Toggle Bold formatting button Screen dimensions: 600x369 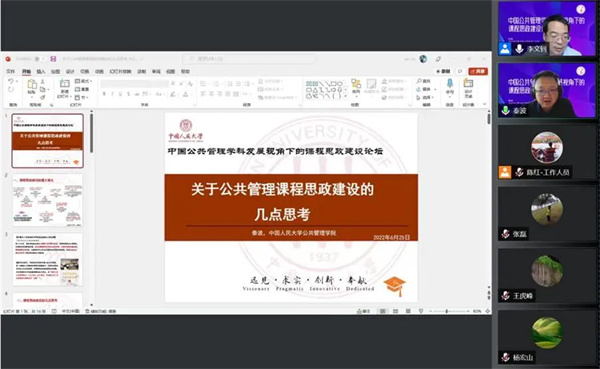pyautogui.click(x=104, y=94)
